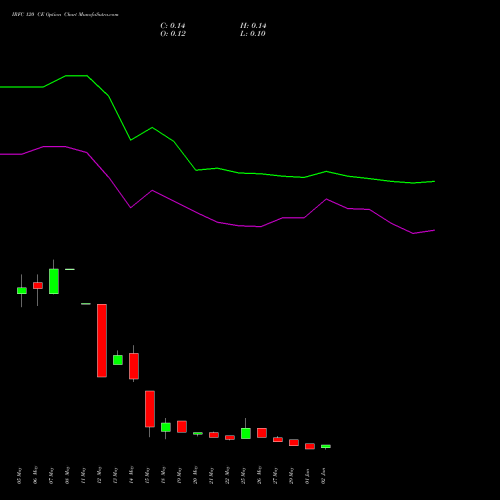Click the thin green dash candle for 08 May
500x500 pixels.
coord(70,269)
